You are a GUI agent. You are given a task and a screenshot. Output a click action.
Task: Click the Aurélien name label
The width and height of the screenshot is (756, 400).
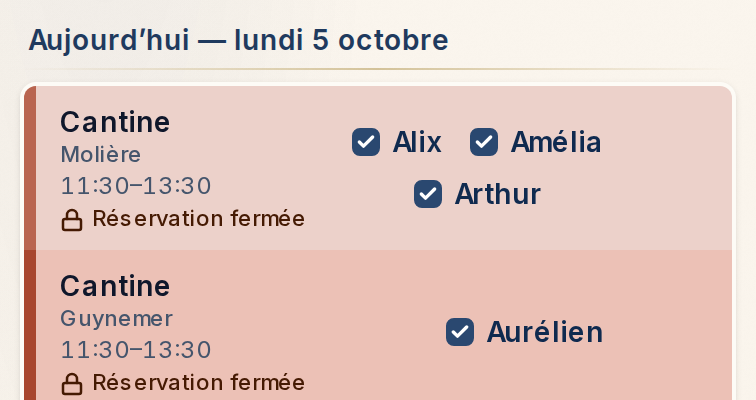545,332
